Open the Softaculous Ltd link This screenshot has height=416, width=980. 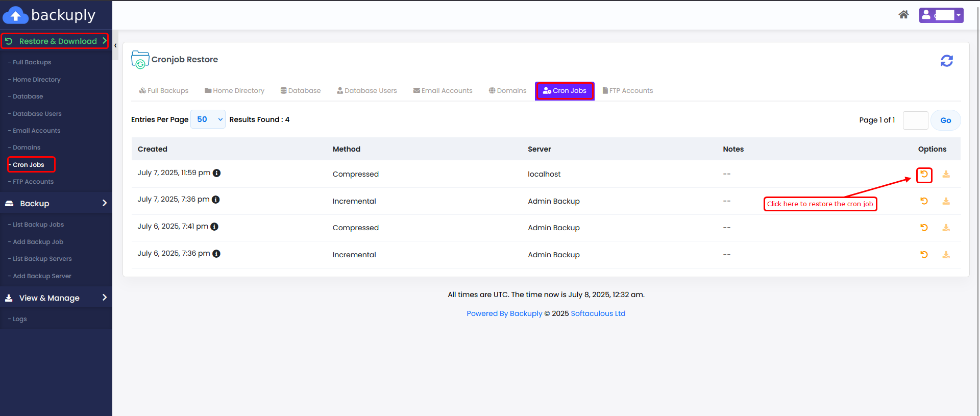click(598, 313)
